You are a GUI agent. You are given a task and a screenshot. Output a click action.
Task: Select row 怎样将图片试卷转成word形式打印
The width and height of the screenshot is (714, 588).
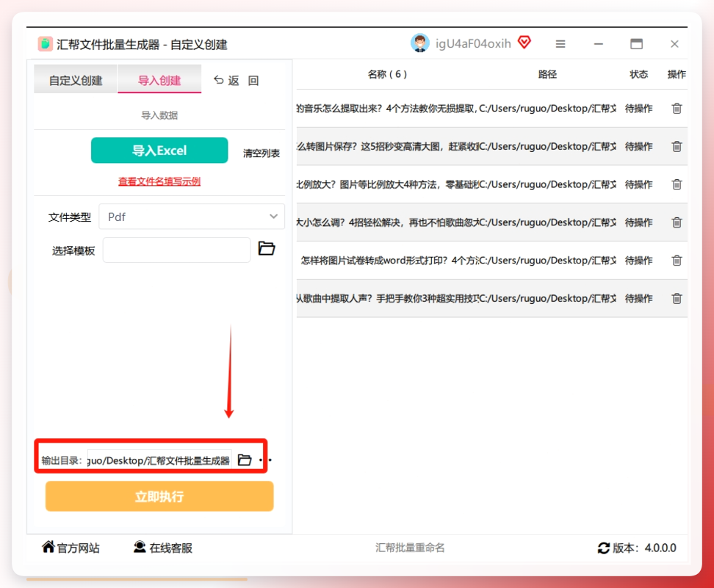pyautogui.click(x=491, y=261)
